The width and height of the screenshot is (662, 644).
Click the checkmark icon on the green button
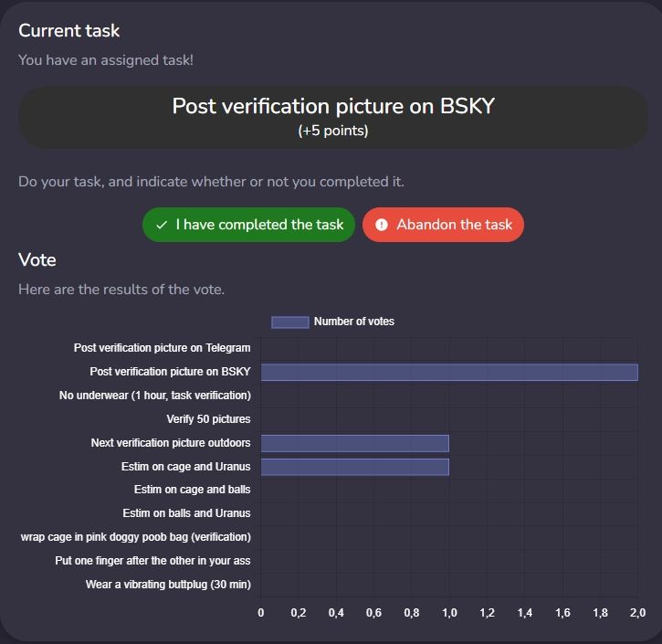(162, 225)
